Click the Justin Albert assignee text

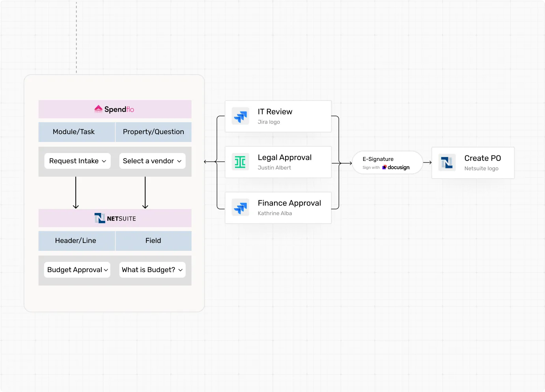pyautogui.click(x=274, y=168)
